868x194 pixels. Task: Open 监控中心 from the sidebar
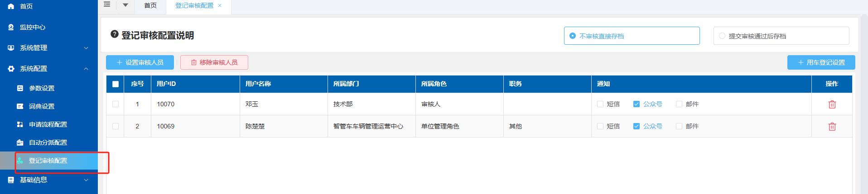(x=33, y=27)
